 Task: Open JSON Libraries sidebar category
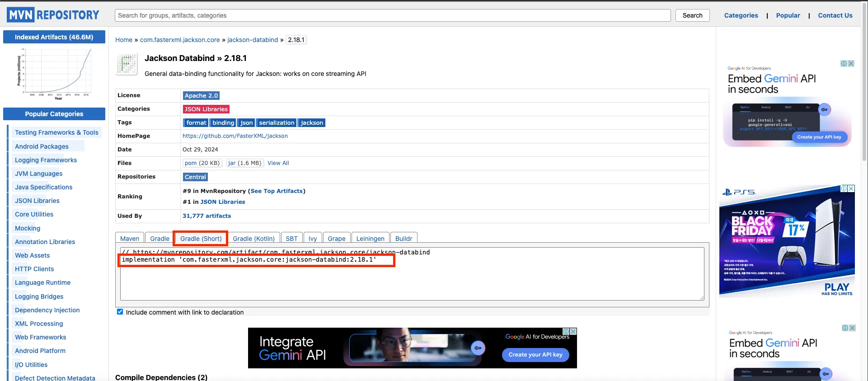coord(37,201)
